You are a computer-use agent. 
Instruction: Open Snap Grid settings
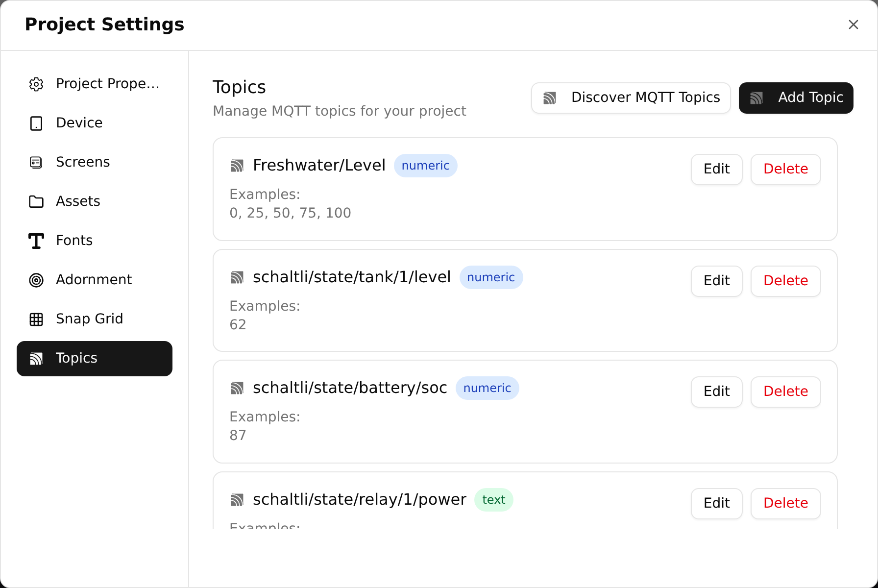point(95,319)
